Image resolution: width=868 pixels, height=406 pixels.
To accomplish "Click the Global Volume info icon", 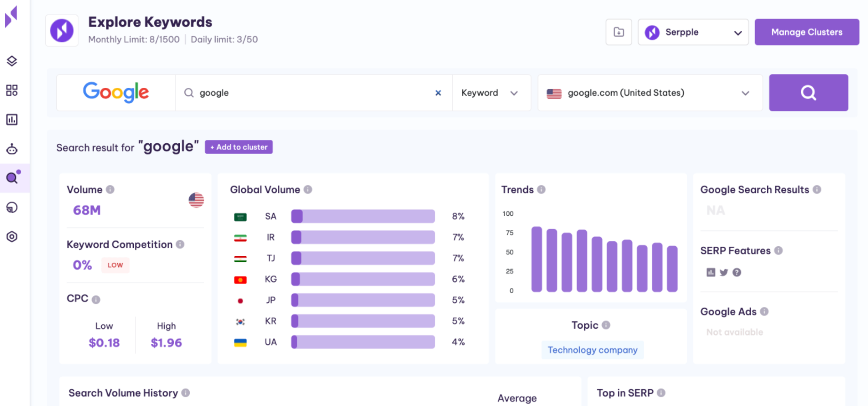I will [308, 190].
